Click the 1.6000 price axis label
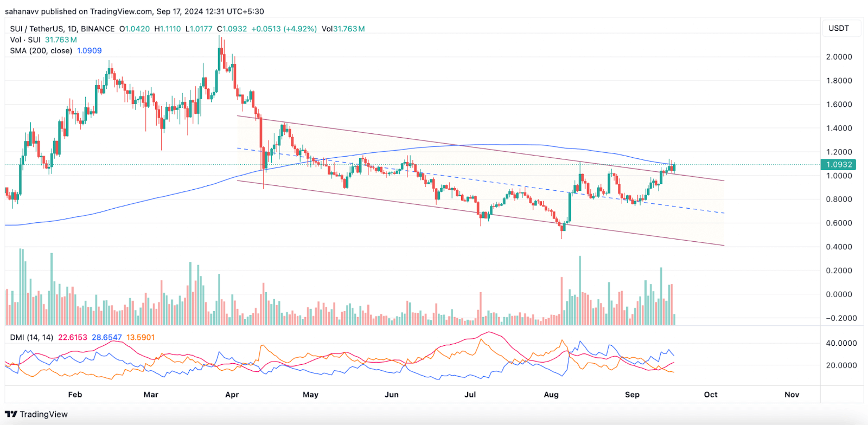868x425 pixels. click(x=839, y=105)
